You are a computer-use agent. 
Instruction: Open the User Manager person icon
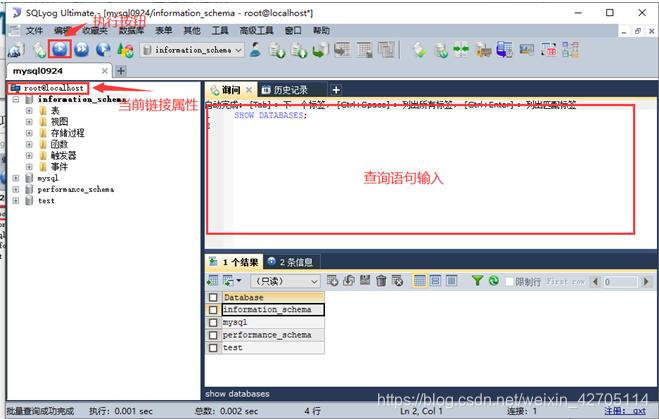click(255, 50)
